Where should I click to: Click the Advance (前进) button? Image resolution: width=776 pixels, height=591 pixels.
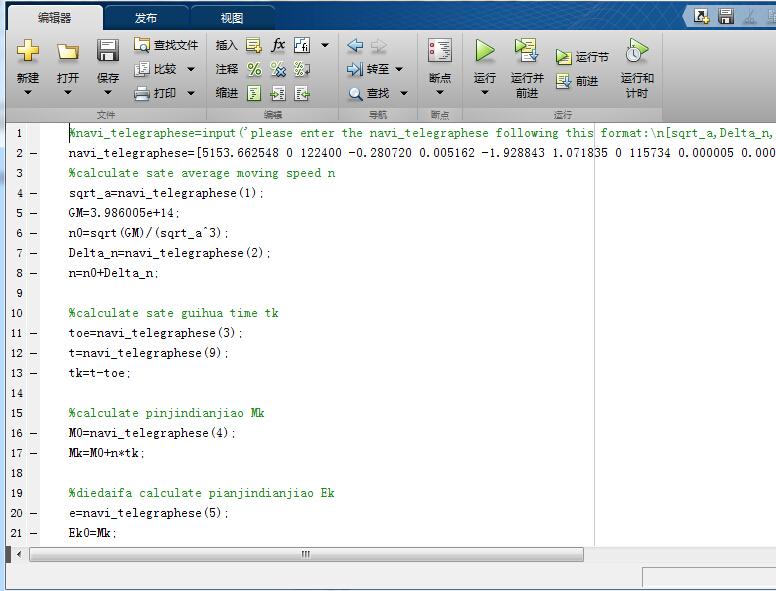click(x=577, y=81)
